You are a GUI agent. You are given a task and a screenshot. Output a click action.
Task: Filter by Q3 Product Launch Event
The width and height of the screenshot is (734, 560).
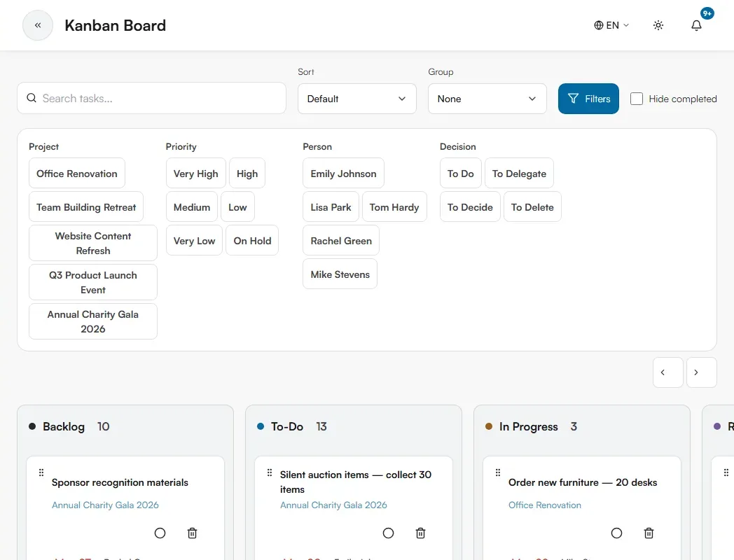(93, 283)
